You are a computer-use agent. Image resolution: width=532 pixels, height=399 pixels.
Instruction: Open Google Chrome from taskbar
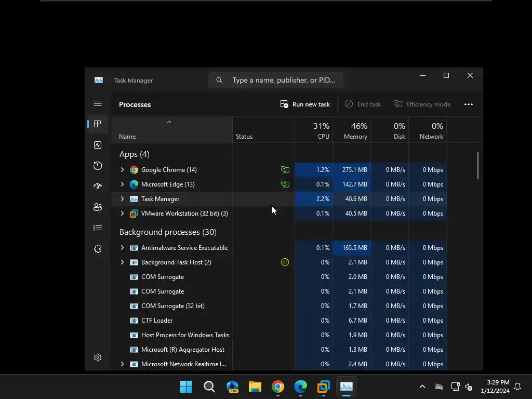(x=278, y=387)
